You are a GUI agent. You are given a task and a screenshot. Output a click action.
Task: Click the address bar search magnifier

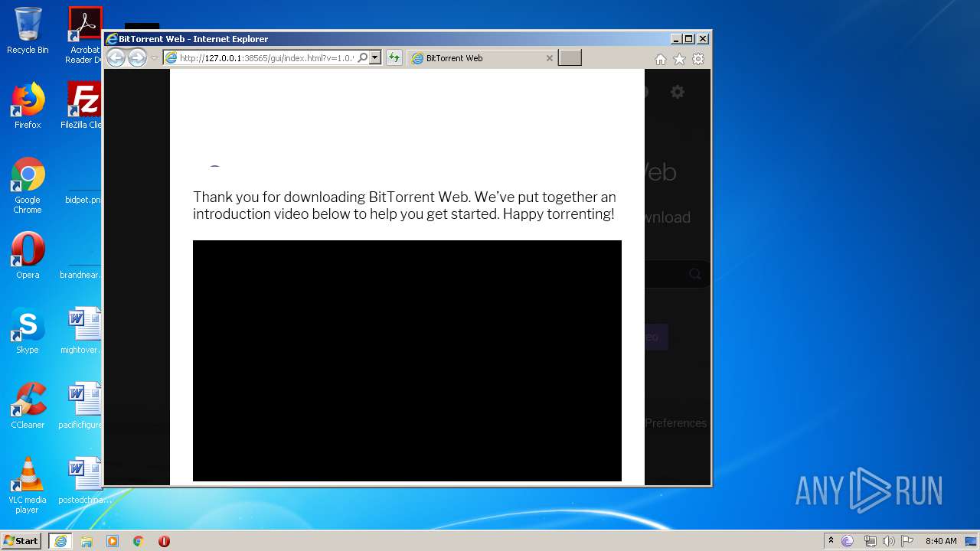363,58
